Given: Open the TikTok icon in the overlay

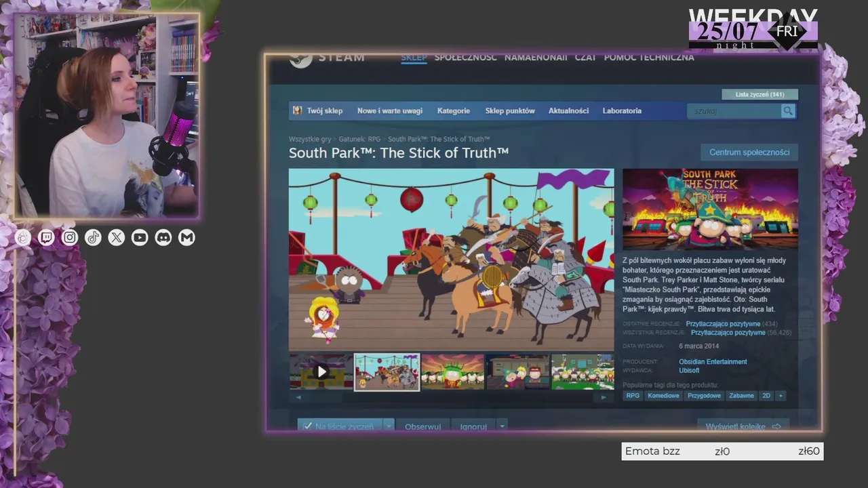Looking at the screenshot, I should click(x=93, y=237).
